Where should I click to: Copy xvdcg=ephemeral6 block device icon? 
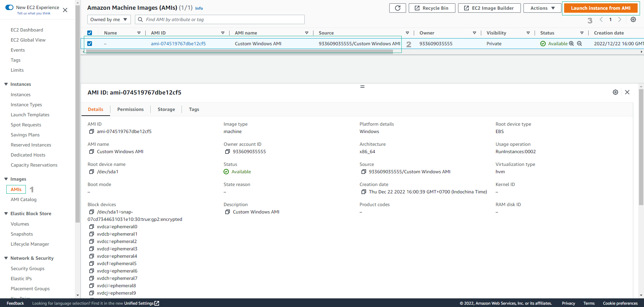[91, 271]
